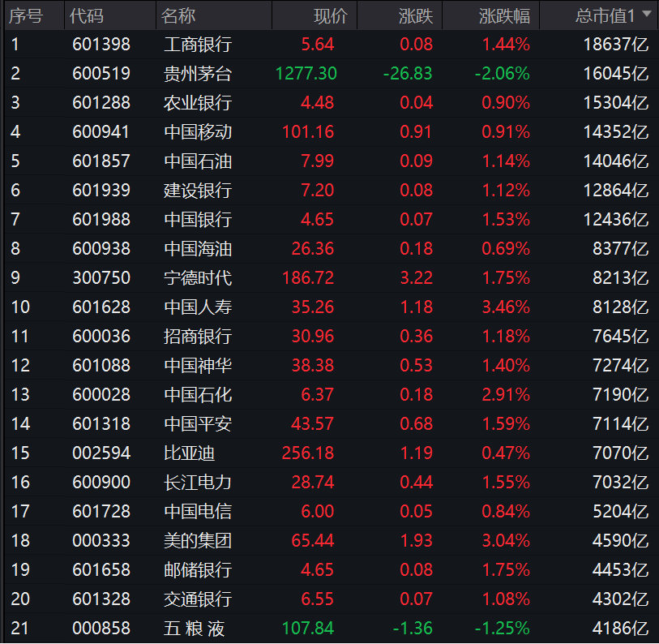The image size is (659, 644).
Task: Click change percent 2.91%
Action: [506, 394]
